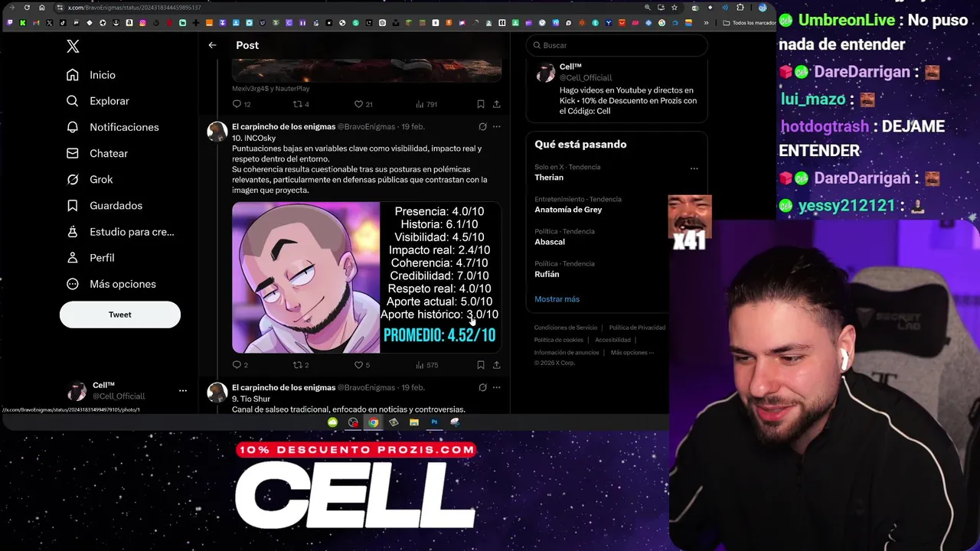Open Grok from sidebar
This screenshot has height=551, width=980.
(90, 179)
